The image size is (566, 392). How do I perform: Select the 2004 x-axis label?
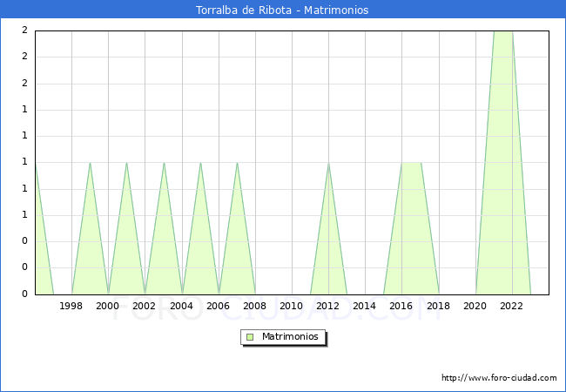pyautogui.click(x=181, y=306)
